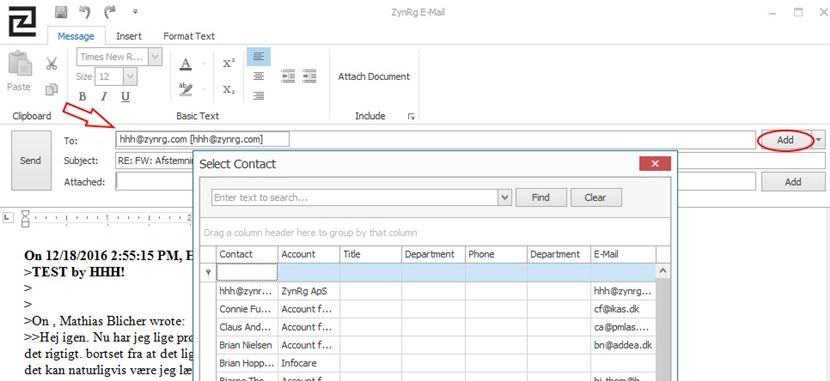The height and width of the screenshot is (381, 830).
Task: Click the Save icon in quick access toolbar
Action: click(x=61, y=12)
